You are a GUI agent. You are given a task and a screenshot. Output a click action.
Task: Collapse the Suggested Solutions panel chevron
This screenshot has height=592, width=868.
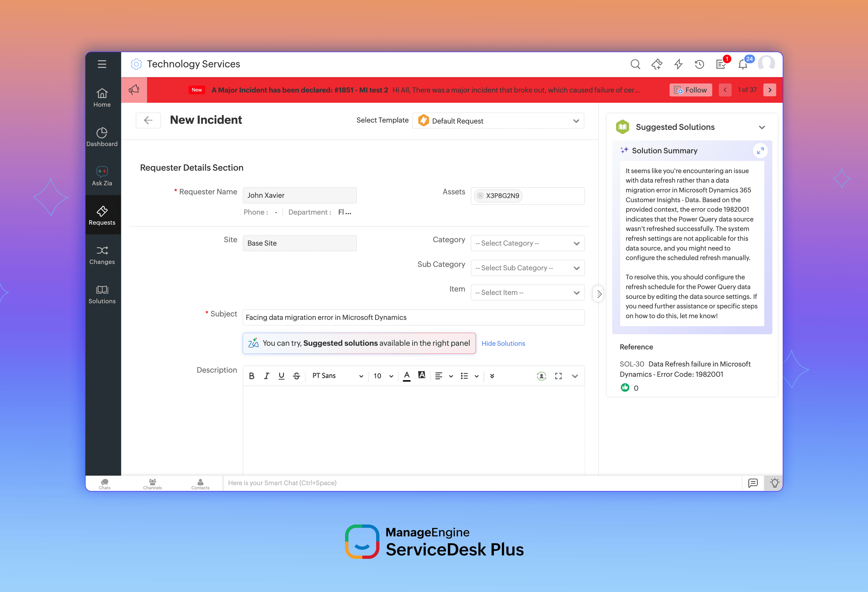tap(762, 128)
